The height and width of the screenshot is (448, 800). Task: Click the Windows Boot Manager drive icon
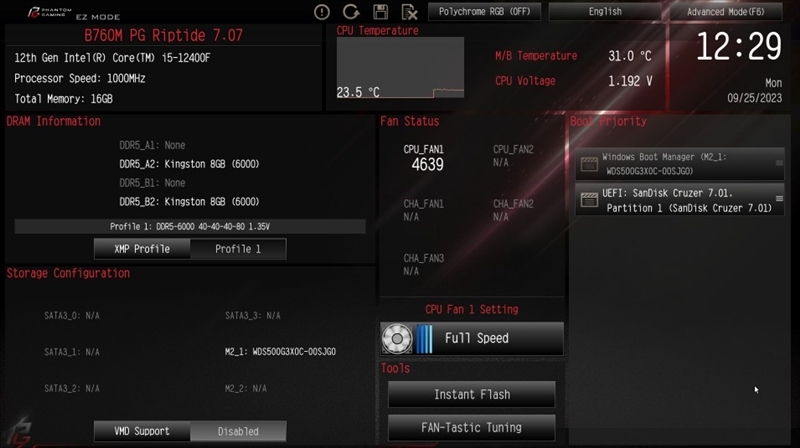(589, 164)
